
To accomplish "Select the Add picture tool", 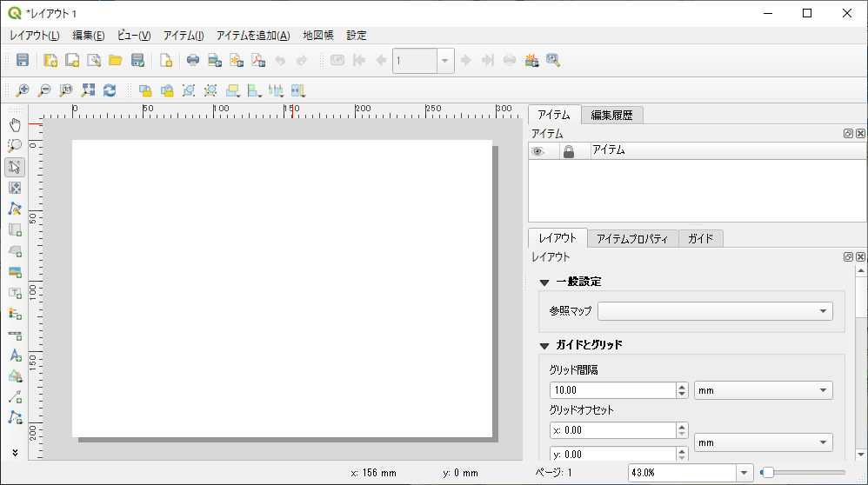I will [15, 272].
